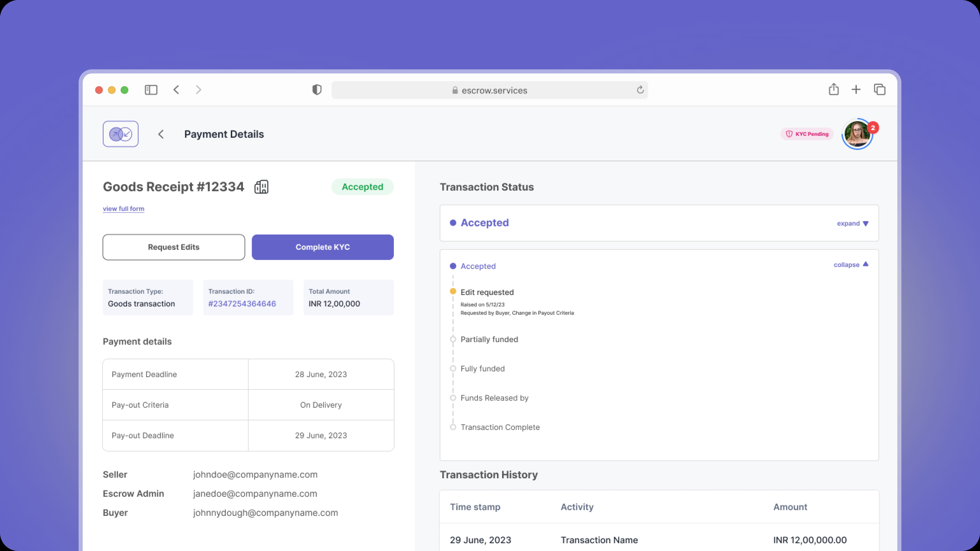The height and width of the screenshot is (551, 980).
Task: Click the company building icon beside receipt
Action: (x=261, y=187)
